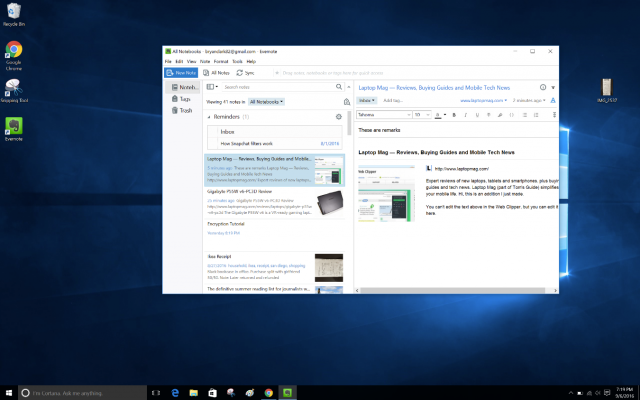Open the 'How Snapchat filters work' reminder
Image resolution: width=640 pixels, height=400 pixels.
pos(247,143)
